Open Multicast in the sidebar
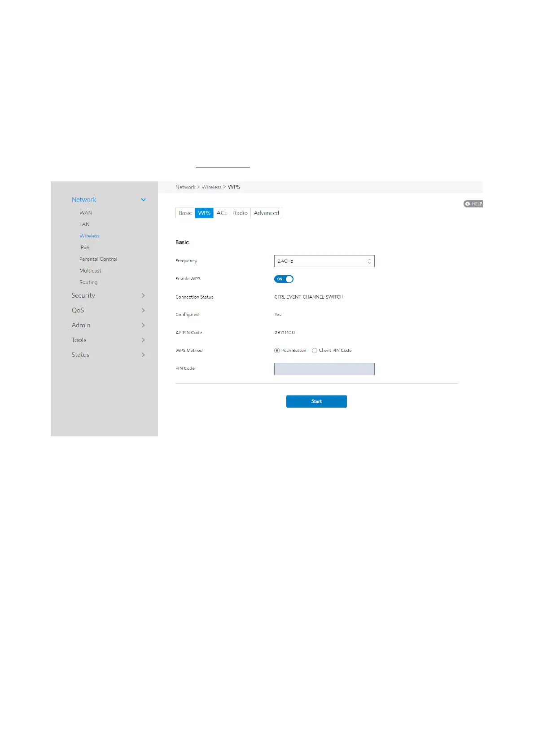Screen dimensions: 534x756 (x=90, y=271)
